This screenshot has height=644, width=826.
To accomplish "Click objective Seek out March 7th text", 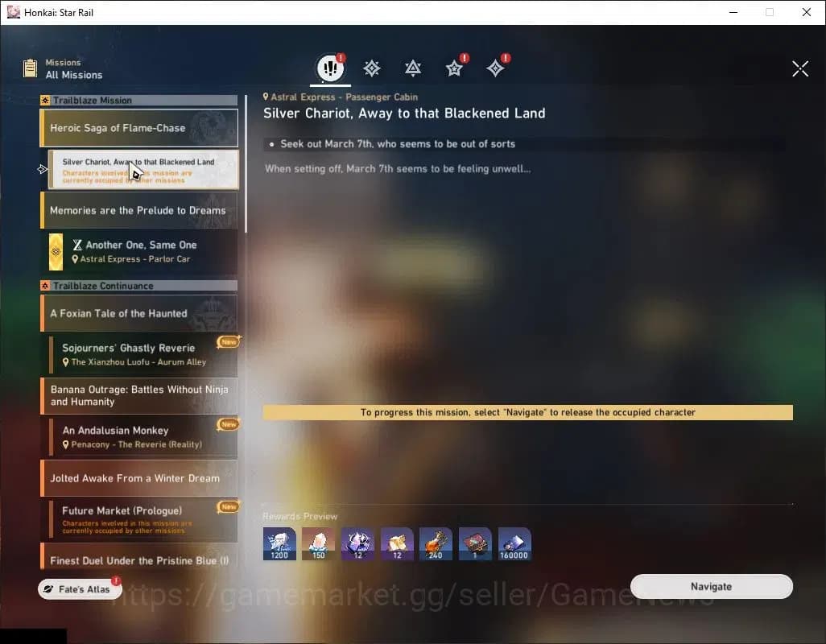I will pos(398,144).
